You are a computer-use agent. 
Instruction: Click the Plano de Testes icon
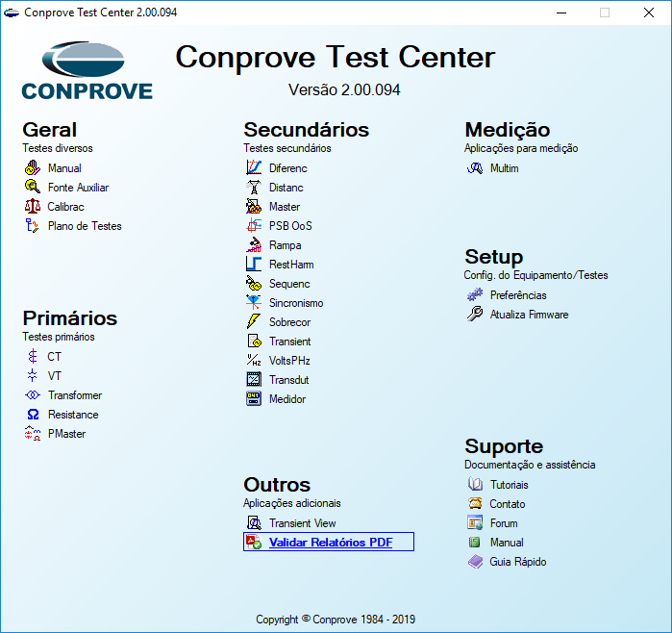point(33,225)
